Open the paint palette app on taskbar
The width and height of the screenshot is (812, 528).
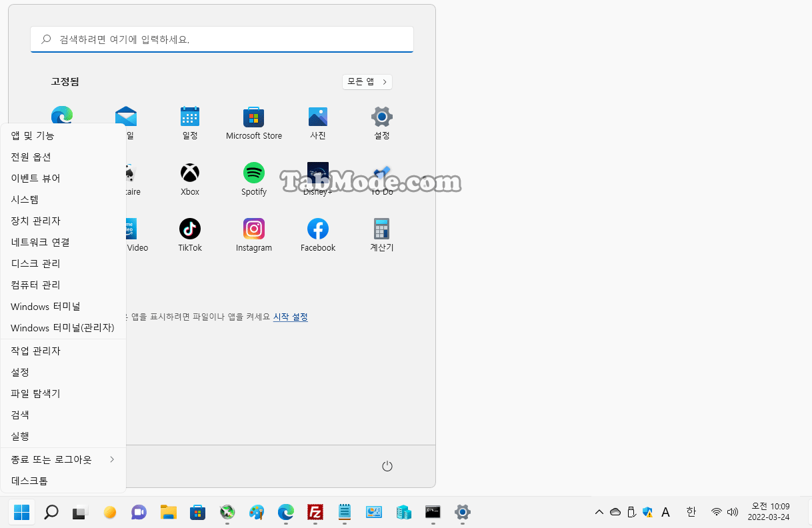pos(257,512)
